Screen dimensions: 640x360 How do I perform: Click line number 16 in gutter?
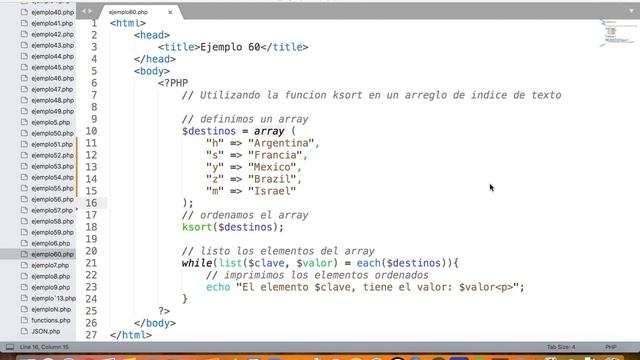[91, 203]
